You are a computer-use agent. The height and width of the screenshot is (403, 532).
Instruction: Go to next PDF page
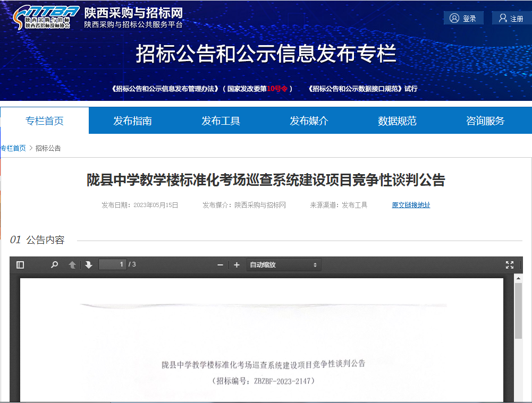[x=88, y=264]
